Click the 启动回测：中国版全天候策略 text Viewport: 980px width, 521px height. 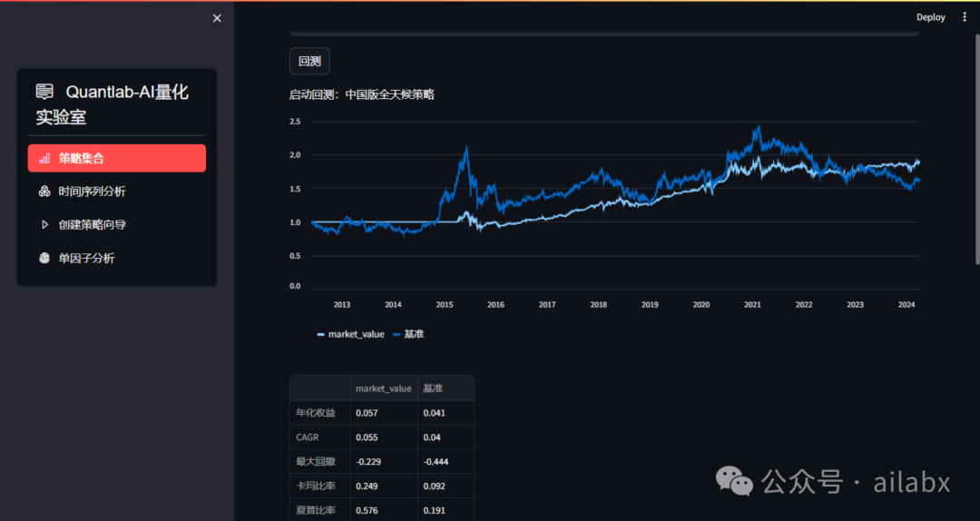click(x=362, y=94)
